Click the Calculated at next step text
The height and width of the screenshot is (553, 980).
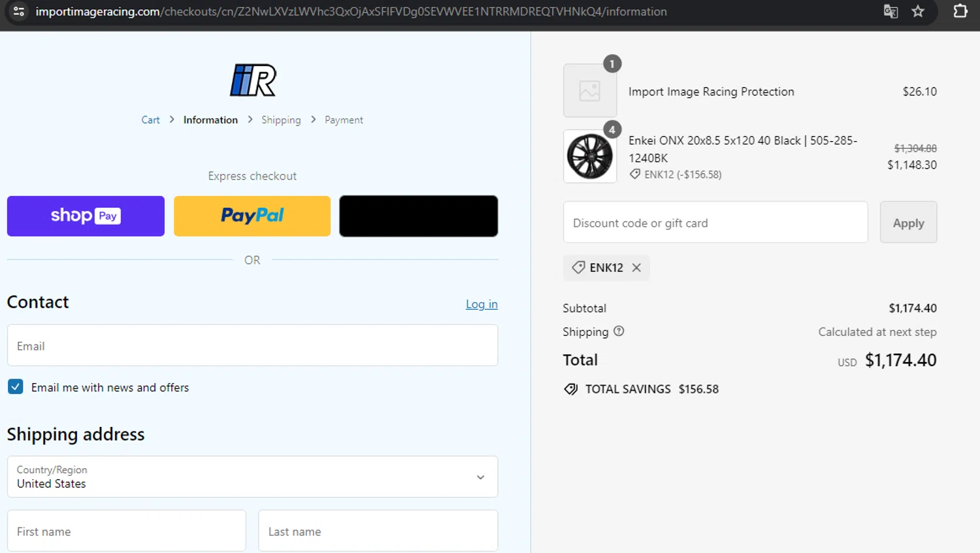coord(877,332)
